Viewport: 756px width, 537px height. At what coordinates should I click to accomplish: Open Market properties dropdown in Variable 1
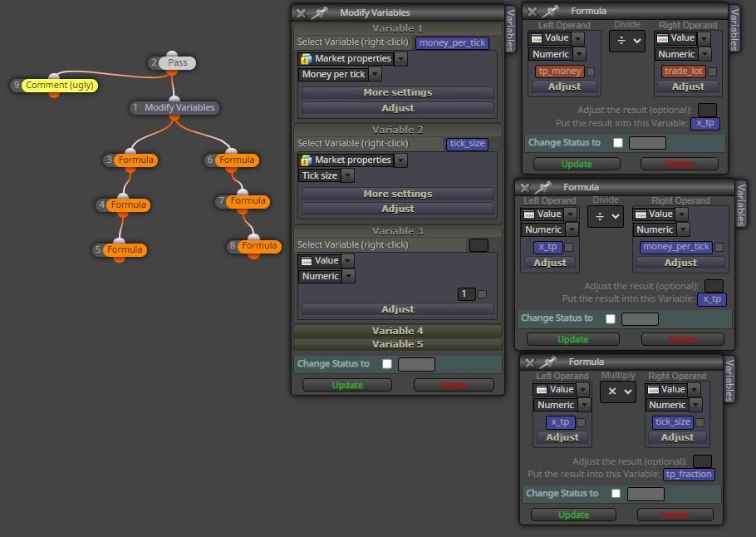point(400,59)
